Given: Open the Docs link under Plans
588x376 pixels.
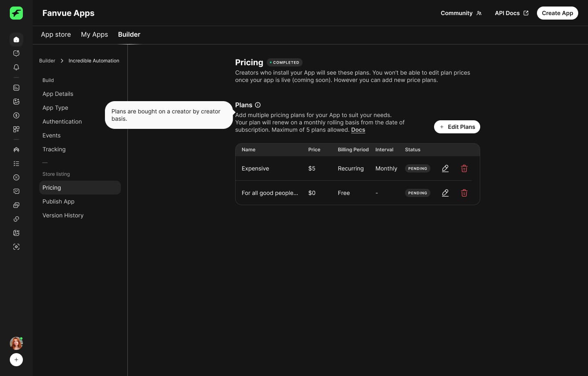Looking at the screenshot, I should point(358,130).
